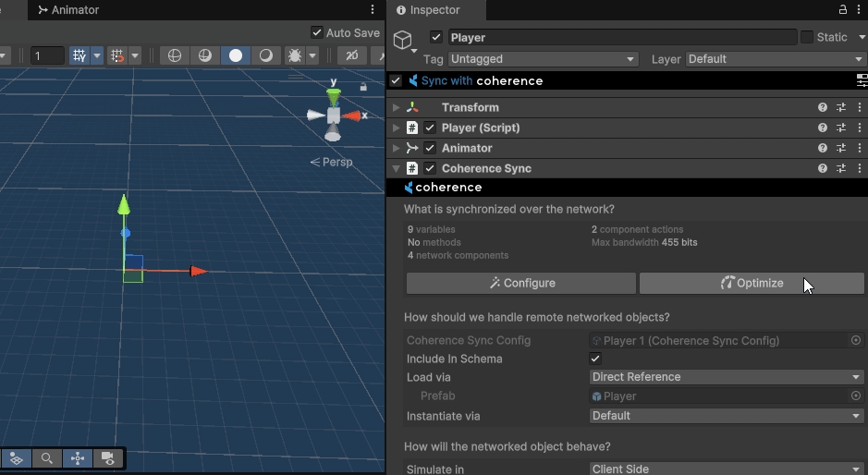Click the debug draw mode bug icon
The image size is (868, 475).
[295, 55]
